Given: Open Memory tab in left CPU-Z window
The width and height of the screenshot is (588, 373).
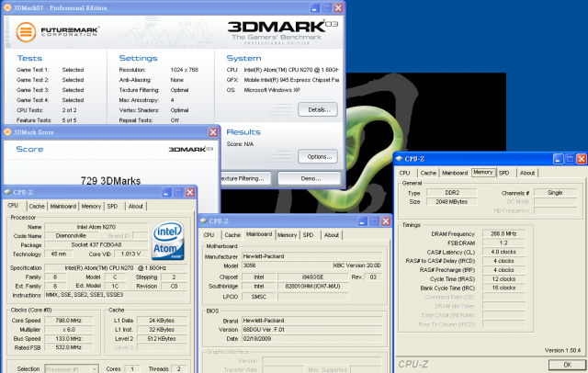Looking at the screenshot, I should point(91,206).
